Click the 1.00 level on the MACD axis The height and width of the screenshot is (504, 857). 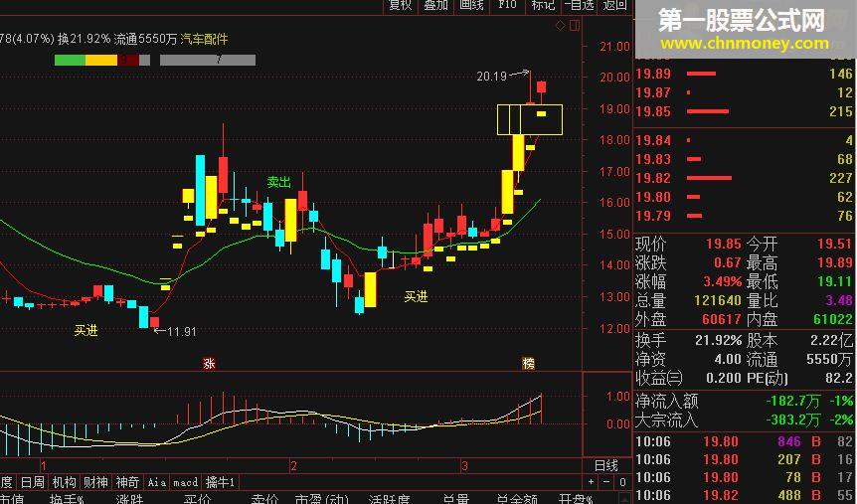pos(618,396)
